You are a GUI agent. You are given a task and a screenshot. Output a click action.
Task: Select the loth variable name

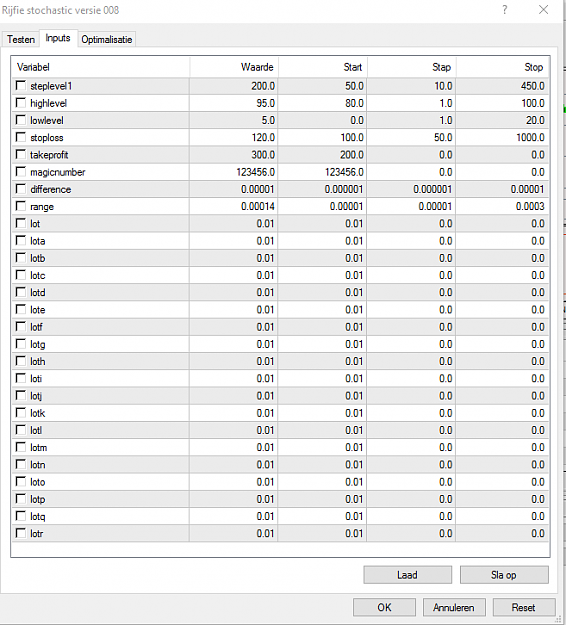[x=37, y=362]
